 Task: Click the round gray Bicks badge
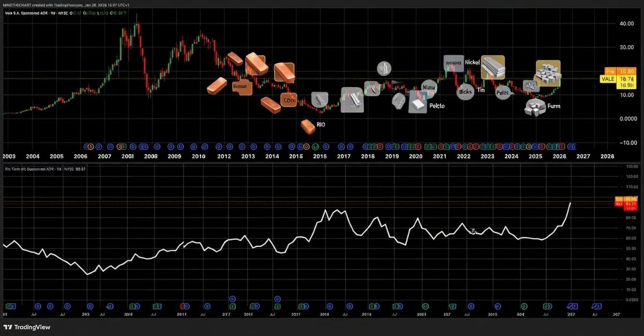[x=465, y=92]
